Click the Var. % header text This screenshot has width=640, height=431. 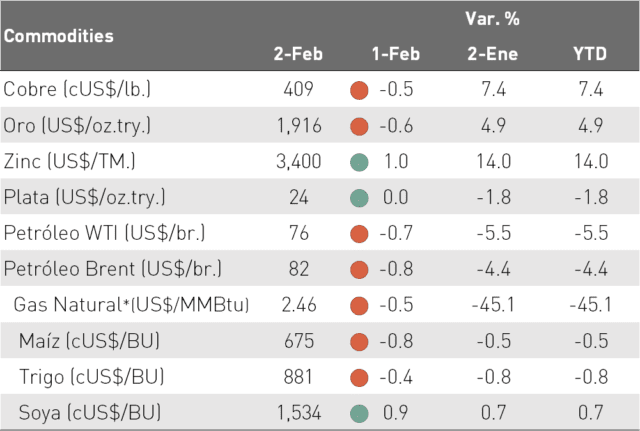493,19
